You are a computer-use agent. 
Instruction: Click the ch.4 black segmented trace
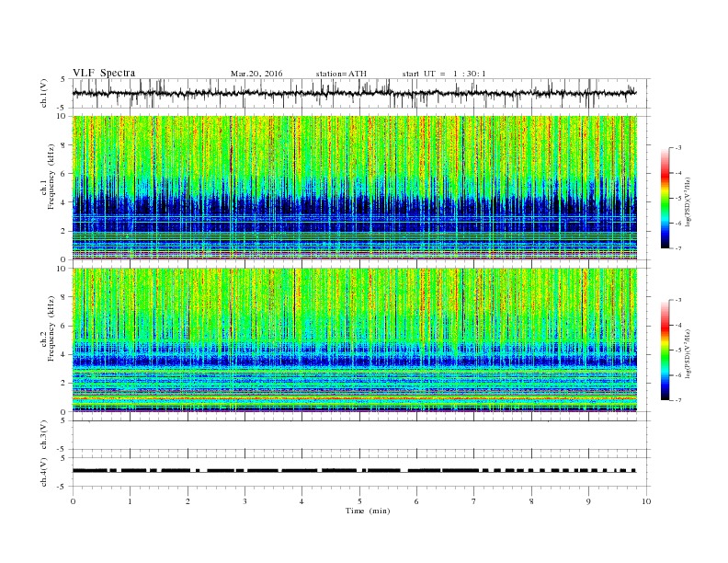pyautogui.click(x=354, y=471)
